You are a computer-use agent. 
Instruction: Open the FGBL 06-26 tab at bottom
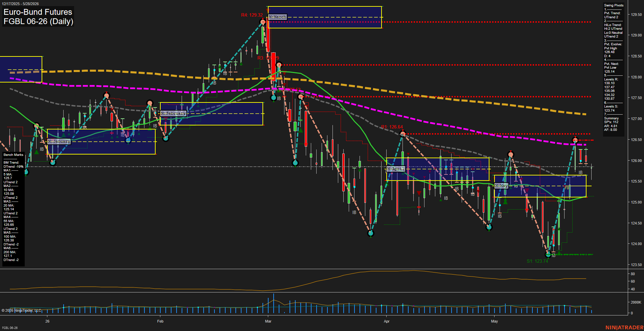10,328
